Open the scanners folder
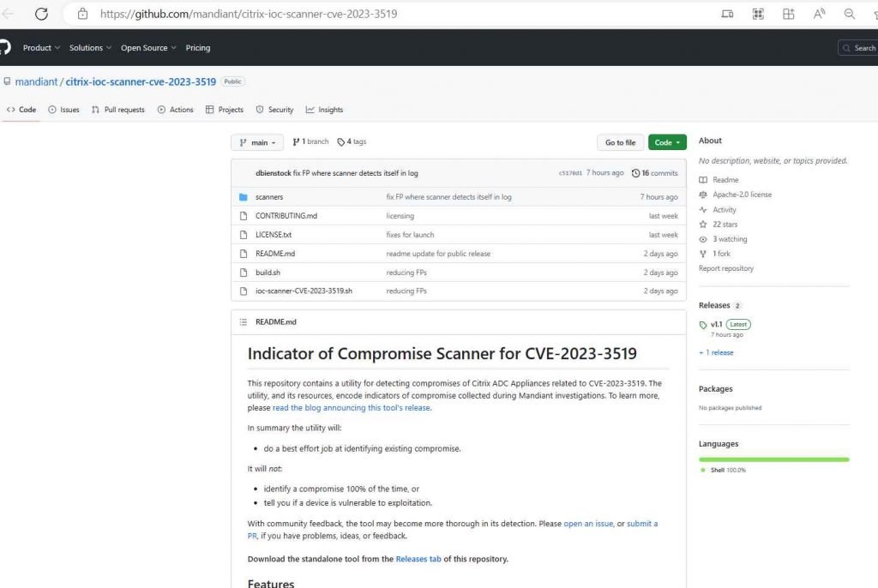This screenshot has height=588, width=878. (269, 197)
